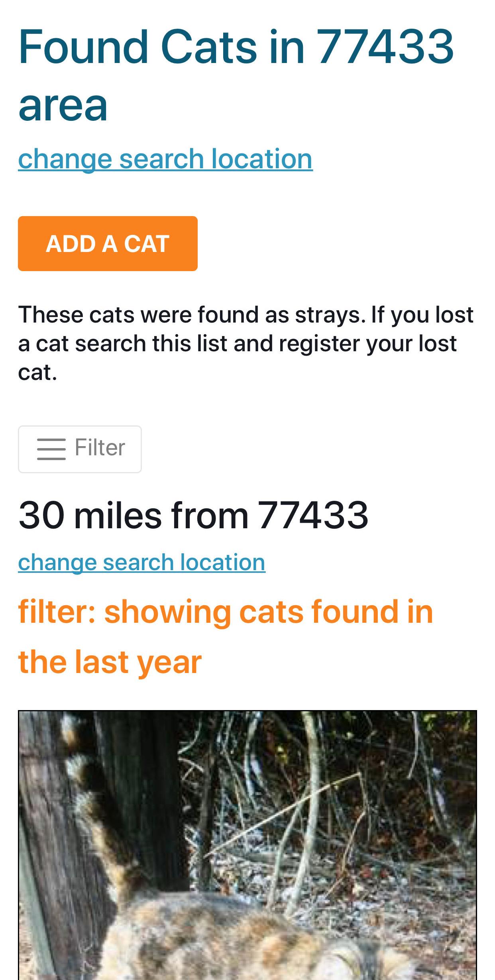Tap the word Filter on the filter button

point(100,447)
